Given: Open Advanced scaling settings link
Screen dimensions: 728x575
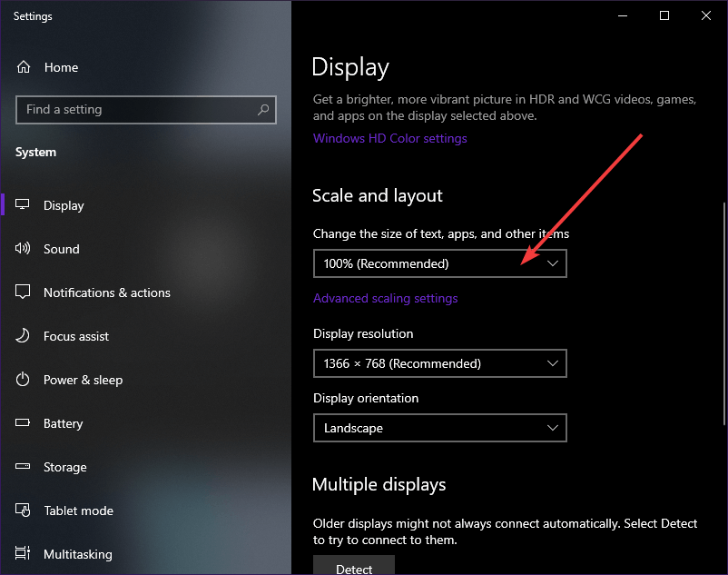Looking at the screenshot, I should tap(385, 299).
